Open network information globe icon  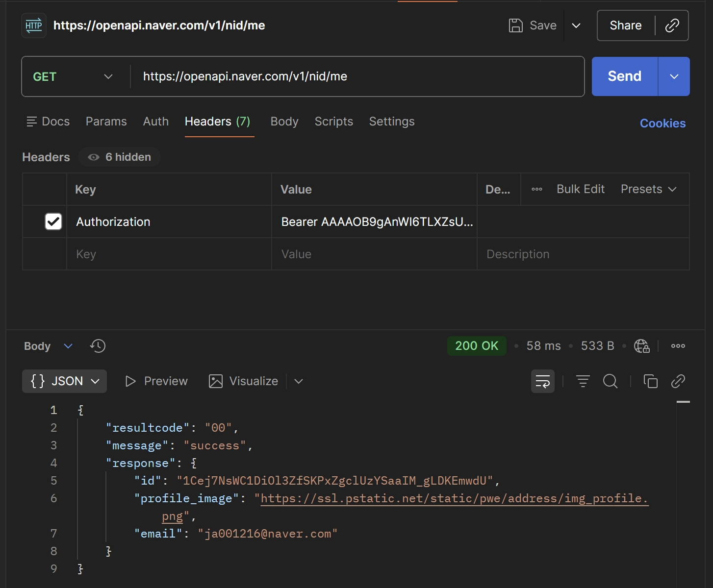click(641, 346)
